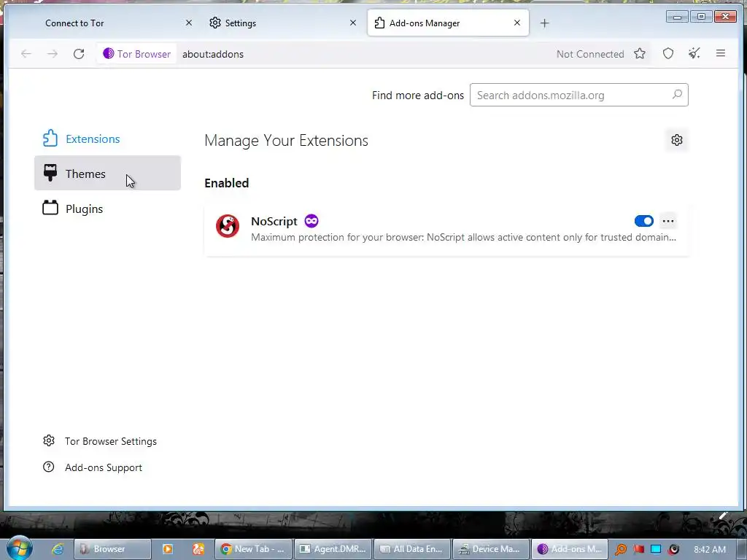Click the orange magnifier tray icon

620,550
